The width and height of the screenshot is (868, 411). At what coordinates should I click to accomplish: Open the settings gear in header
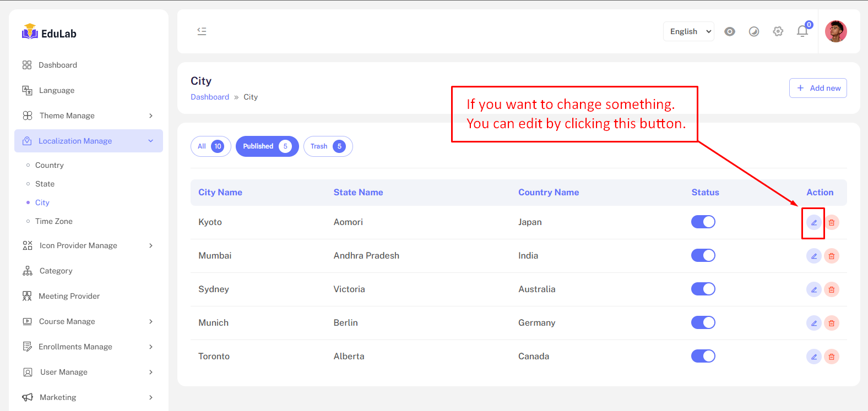click(778, 31)
